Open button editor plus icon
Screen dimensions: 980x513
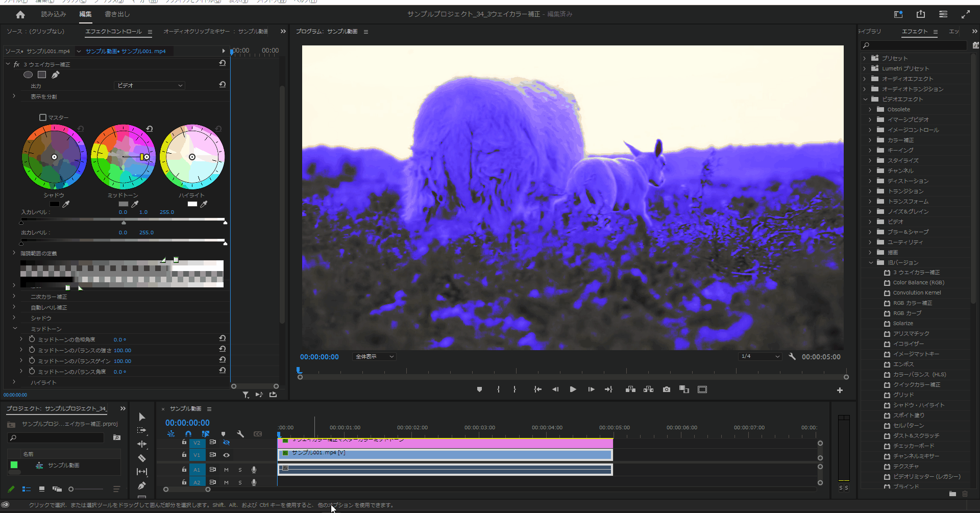point(840,390)
